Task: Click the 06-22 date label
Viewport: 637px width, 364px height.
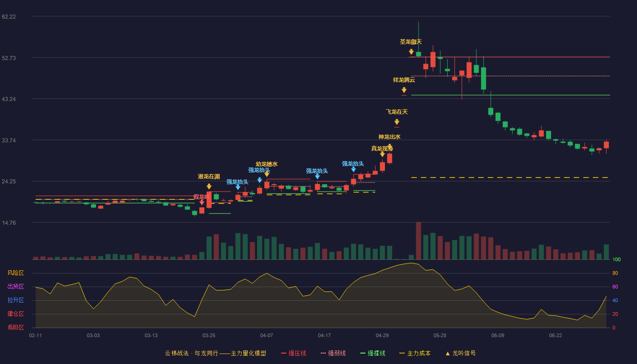Action: (556, 335)
